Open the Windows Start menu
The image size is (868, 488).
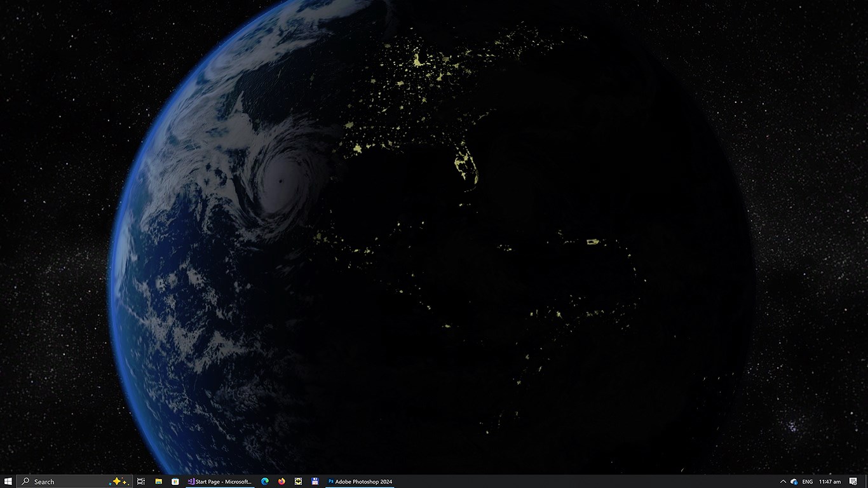pyautogui.click(x=8, y=482)
